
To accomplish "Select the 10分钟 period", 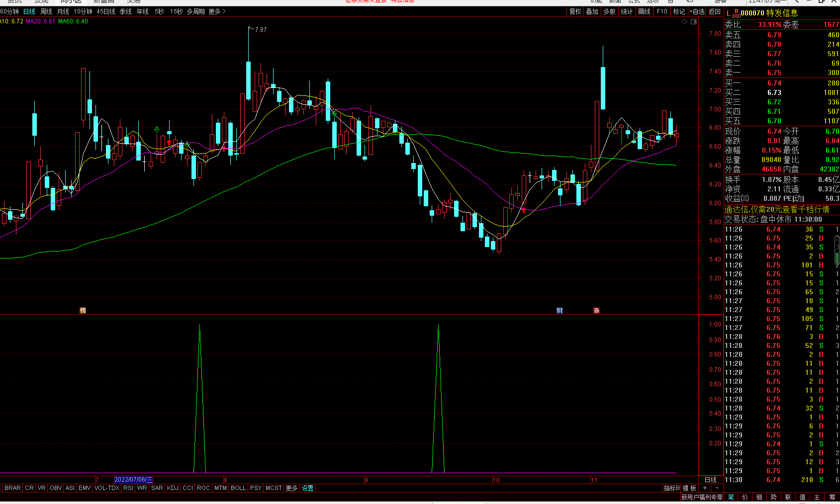I will (83, 11).
